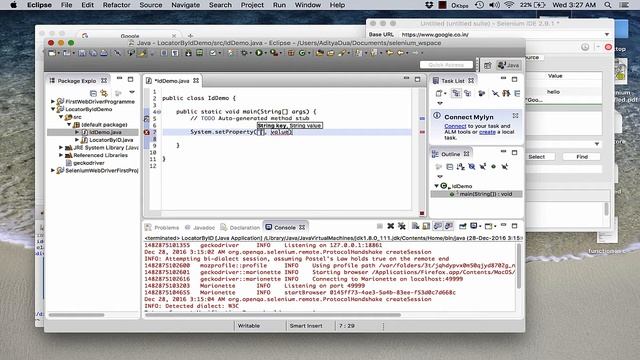This screenshot has height=360, width=640.
Task: Click the Run green play toolbar icon
Action: coord(259,53)
